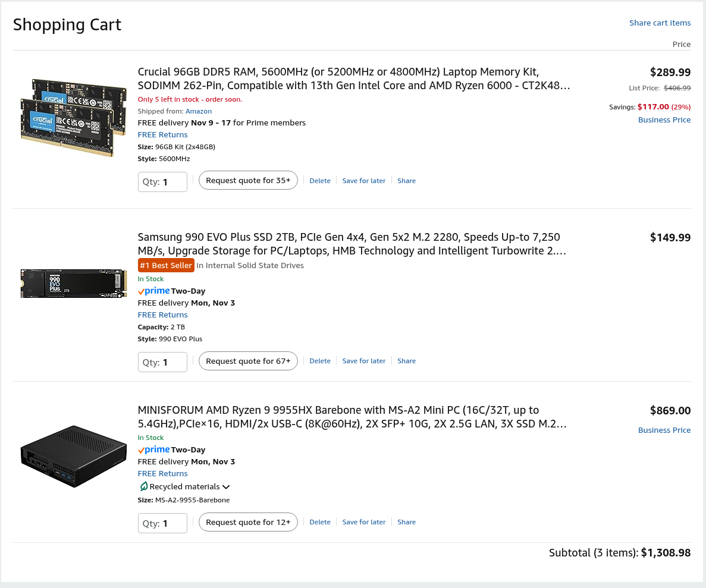Open the Crucial RAM quantity field
This screenshot has height=588, width=706.
pos(162,182)
